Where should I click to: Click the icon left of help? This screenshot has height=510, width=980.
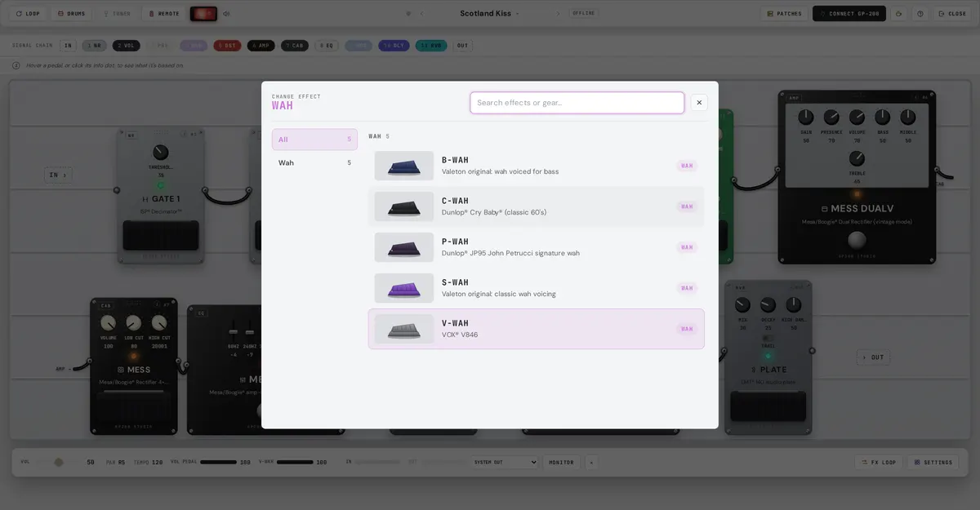[899, 14]
